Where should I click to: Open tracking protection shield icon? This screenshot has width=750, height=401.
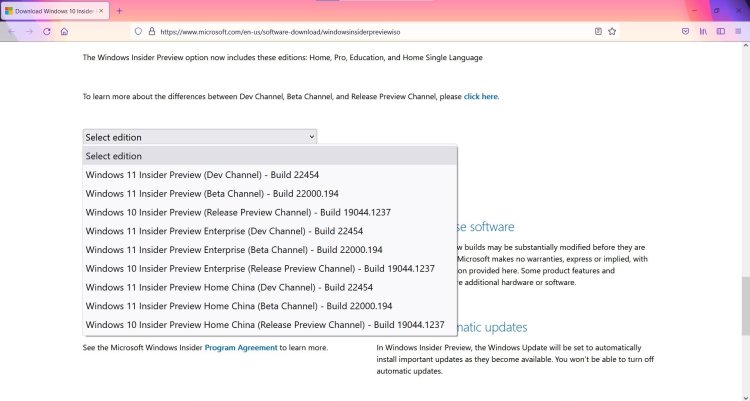click(x=138, y=32)
